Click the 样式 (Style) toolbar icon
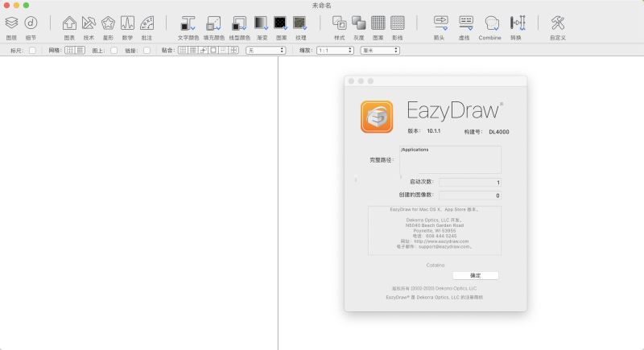The height and width of the screenshot is (350, 644). (x=339, y=23)
